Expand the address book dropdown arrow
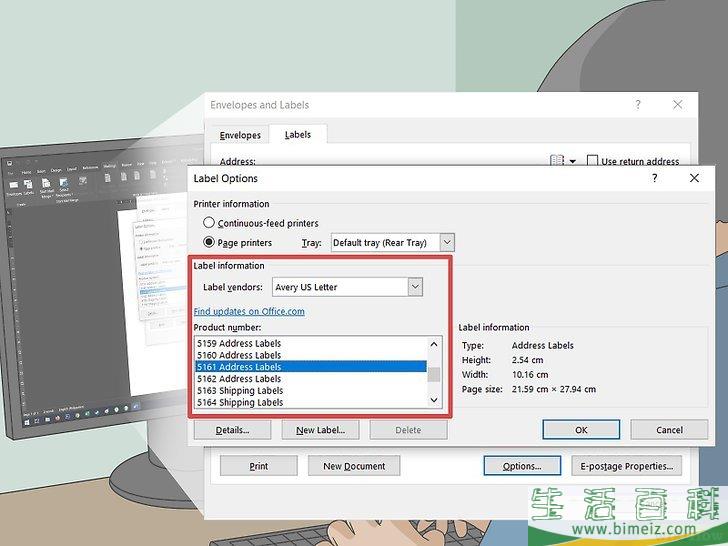Screen dimensions: 728x546 [x=572, y=161]
